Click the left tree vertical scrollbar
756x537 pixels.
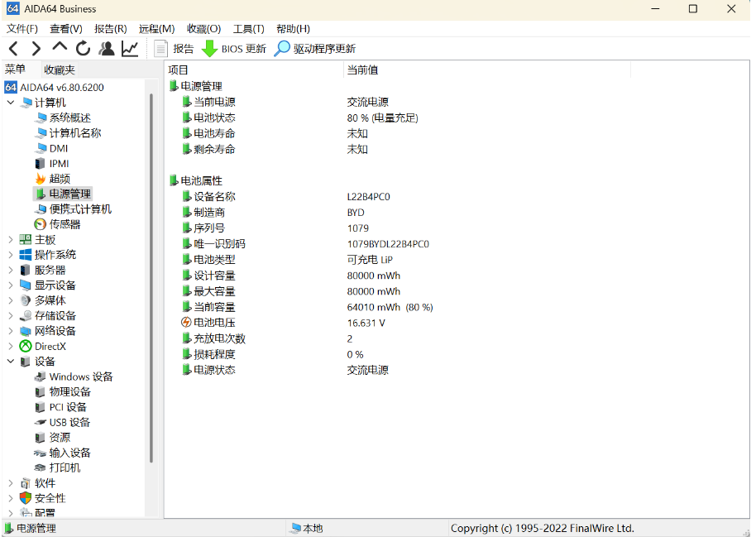point(151,278)
